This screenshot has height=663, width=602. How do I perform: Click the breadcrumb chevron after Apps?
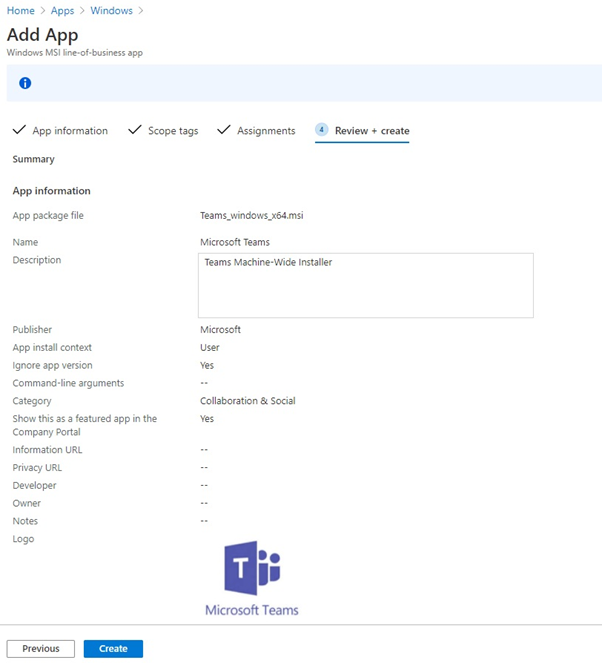click(82, 11)
